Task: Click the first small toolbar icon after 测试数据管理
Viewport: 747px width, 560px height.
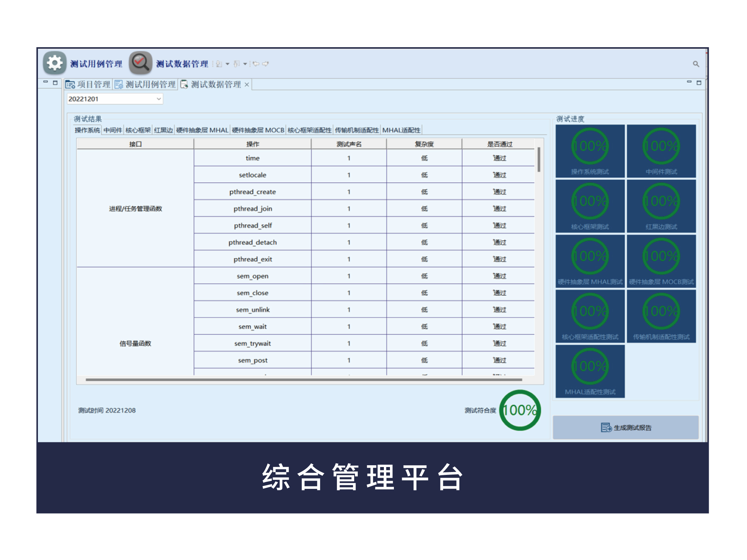Action: click(218, 64)
